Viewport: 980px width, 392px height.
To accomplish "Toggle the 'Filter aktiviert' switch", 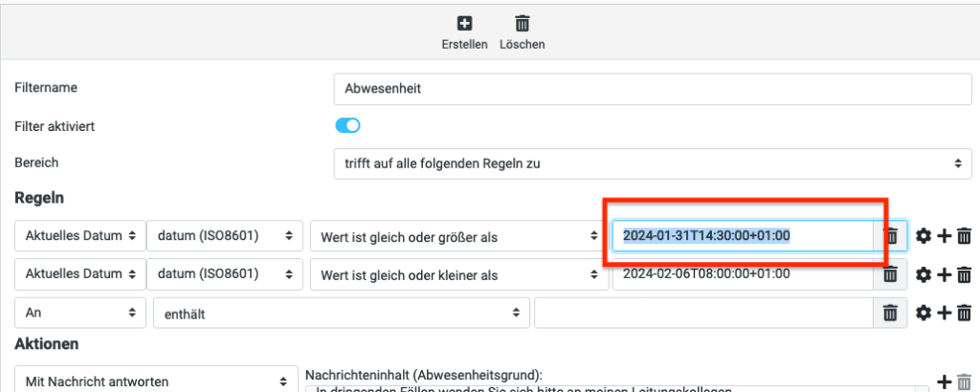I will tap(347, 125).
